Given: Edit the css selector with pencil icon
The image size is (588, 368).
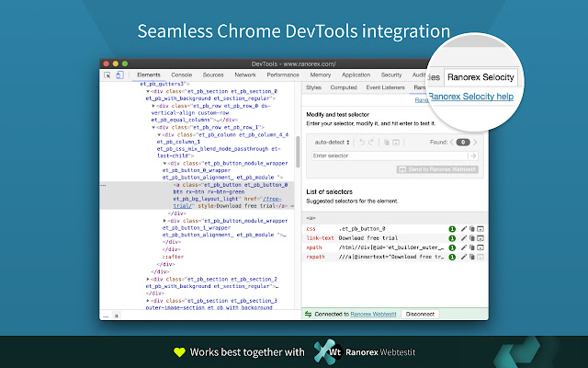Looking at the screenshot, I should click(x=464, y=229).
